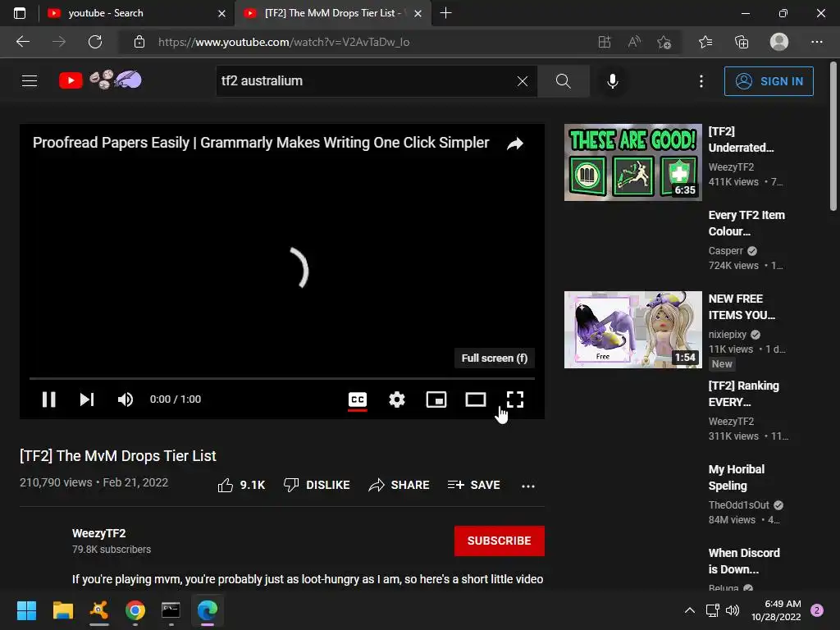
Task: SAVE video to a playlist
Action: click(473, 486)
